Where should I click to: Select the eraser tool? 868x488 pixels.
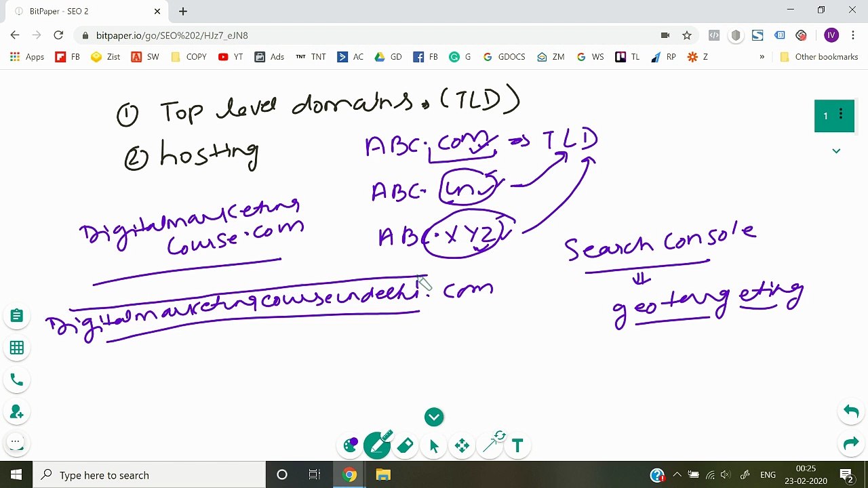[406, 445]
